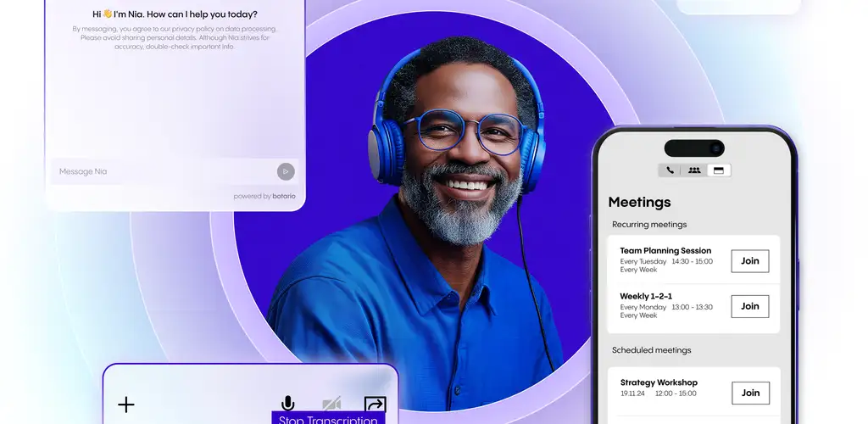Image resolution: width=868 pixels, height=424 pixels.
Task: Select the calendar meetings tab
Action: (719, 170)
